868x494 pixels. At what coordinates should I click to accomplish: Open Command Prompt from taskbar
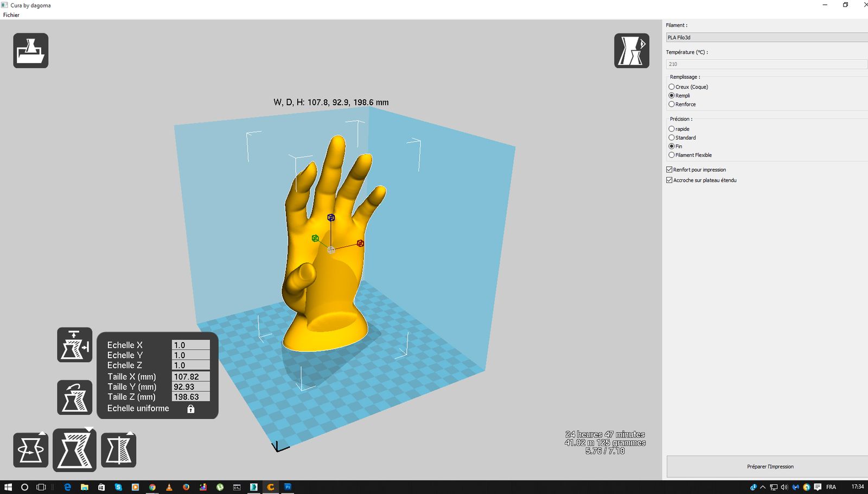point(237,487)
